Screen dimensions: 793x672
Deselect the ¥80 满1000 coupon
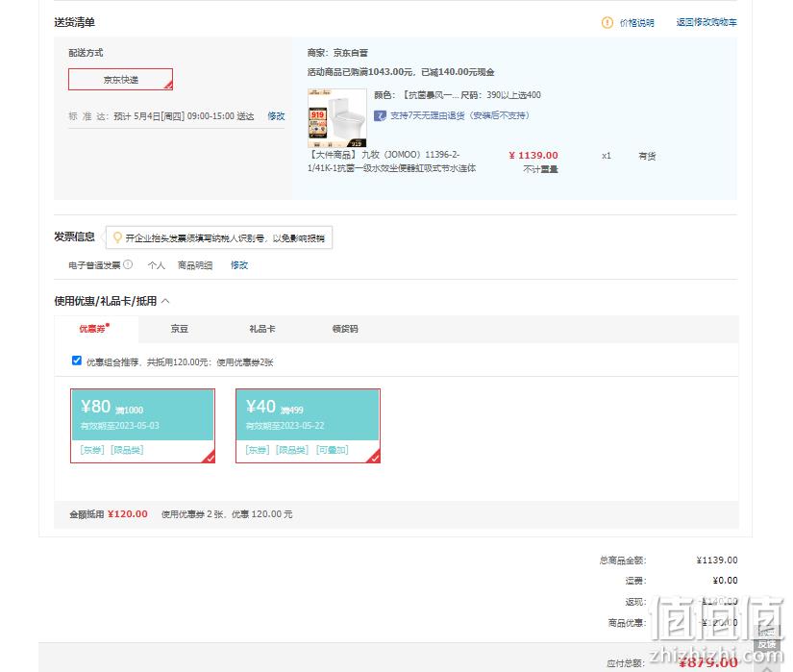pos(142,426)
